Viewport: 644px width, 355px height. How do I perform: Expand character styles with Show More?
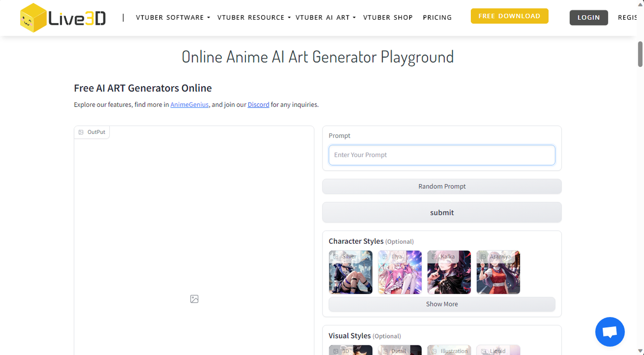[x=442, y=304]
